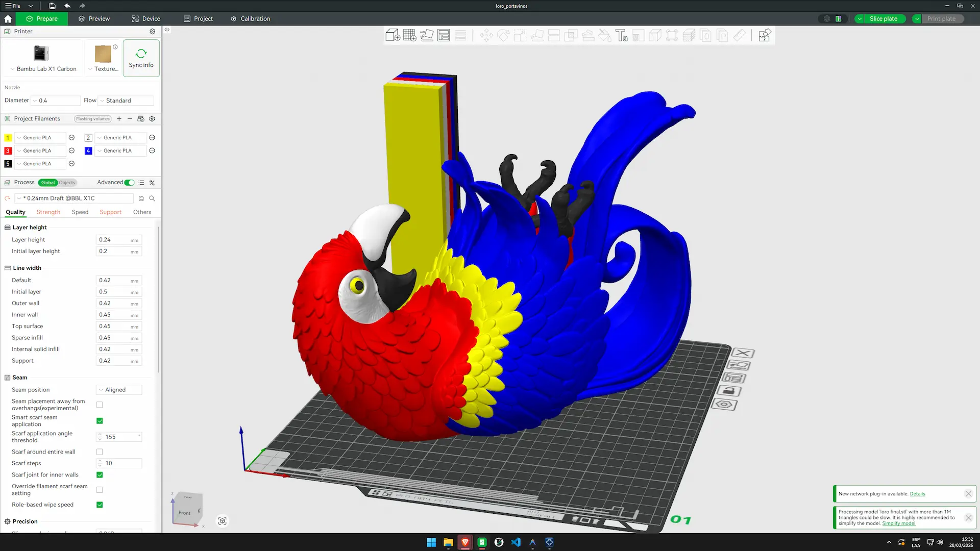Select the Text shape tool

tap(621, 35)
